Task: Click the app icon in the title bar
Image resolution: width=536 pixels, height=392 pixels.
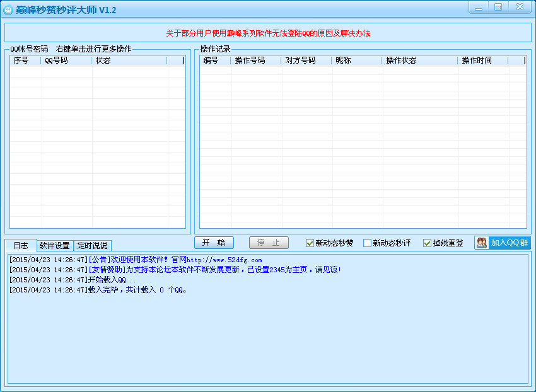Action: (9, 9)
